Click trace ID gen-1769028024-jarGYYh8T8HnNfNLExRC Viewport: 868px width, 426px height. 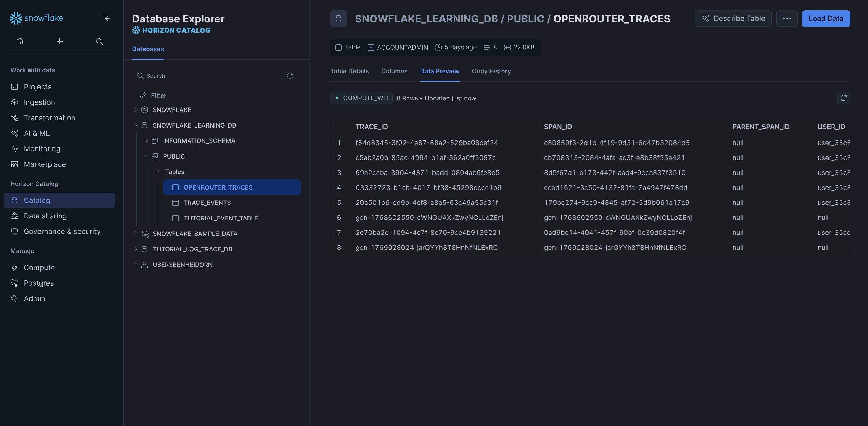click(x=426, y=247)
